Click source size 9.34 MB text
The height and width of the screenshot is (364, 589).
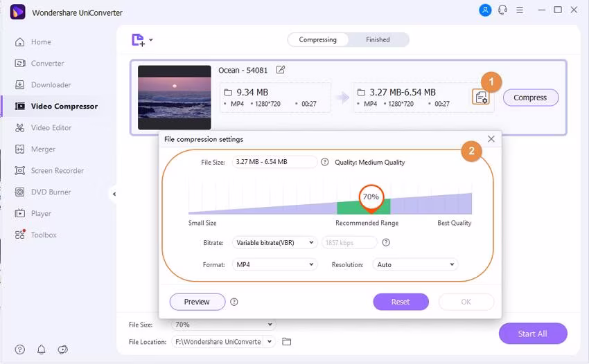(252, 92)
